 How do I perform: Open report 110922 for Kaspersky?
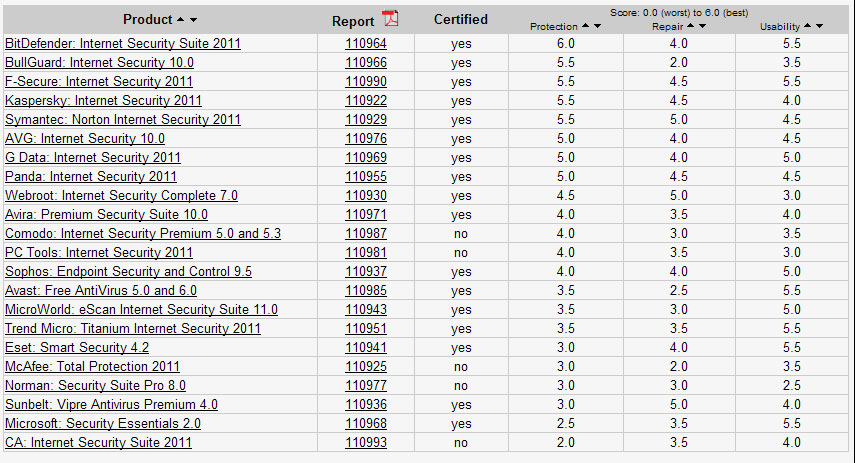[x=366, y=101]
